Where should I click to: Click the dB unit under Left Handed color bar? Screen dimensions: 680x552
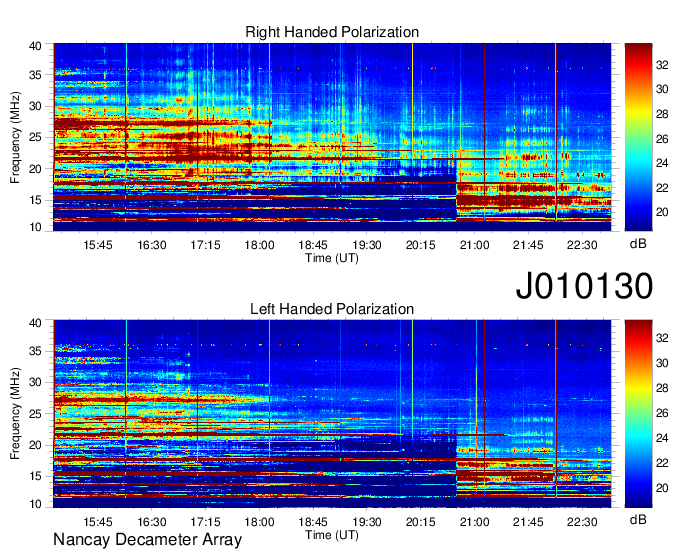(638, 519)
